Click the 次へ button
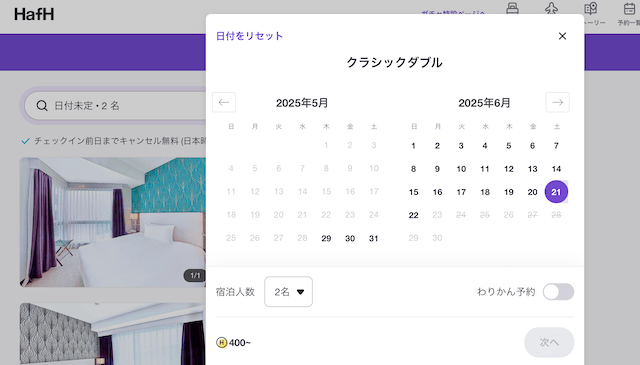Screen dimensions: 640x365 (549, 342)
